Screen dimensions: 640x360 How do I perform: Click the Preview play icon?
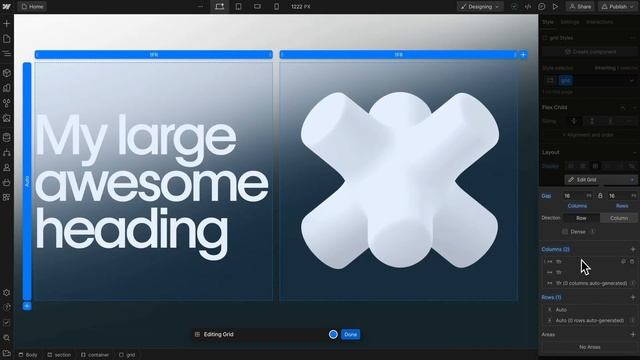(x=555, y=7)
